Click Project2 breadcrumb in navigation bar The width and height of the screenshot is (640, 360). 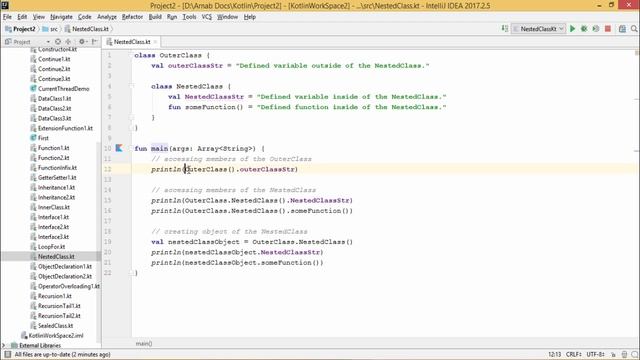[x=20, y=29]
